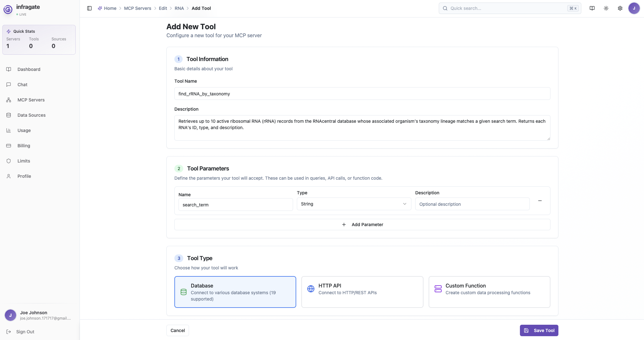Select the Custom Function tool type card
This screenshot has height=340, width=644.
pyautogui.click(x=489, y=292)
